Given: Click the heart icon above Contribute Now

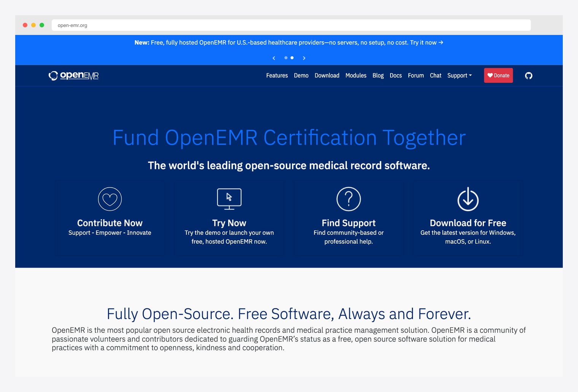Looking at the screenshot, I should point(110,199).
